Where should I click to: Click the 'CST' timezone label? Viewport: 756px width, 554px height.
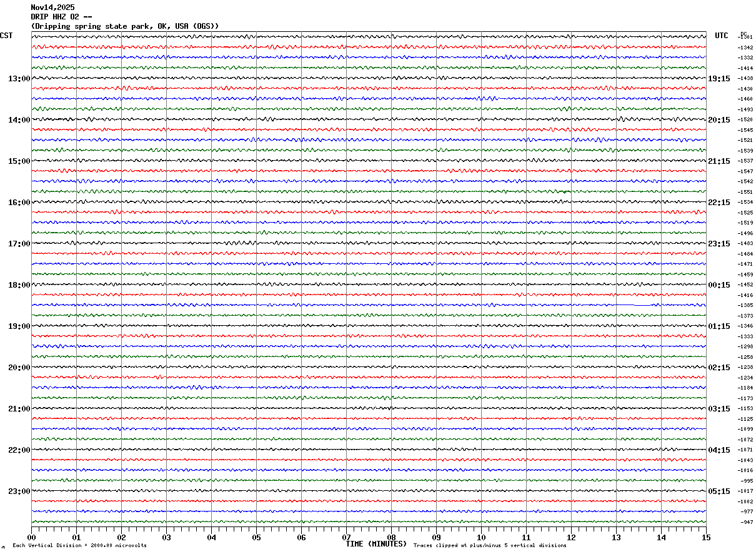click(x=6, y=36)
